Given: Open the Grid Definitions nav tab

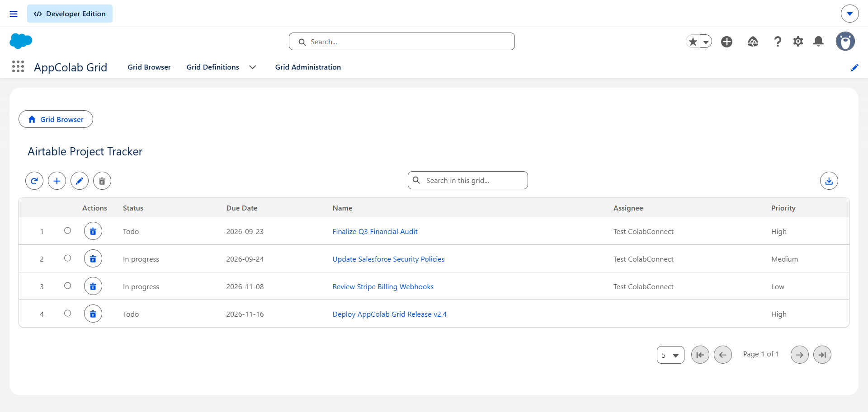Looking at the screenshot, I should tap(213, 67).
